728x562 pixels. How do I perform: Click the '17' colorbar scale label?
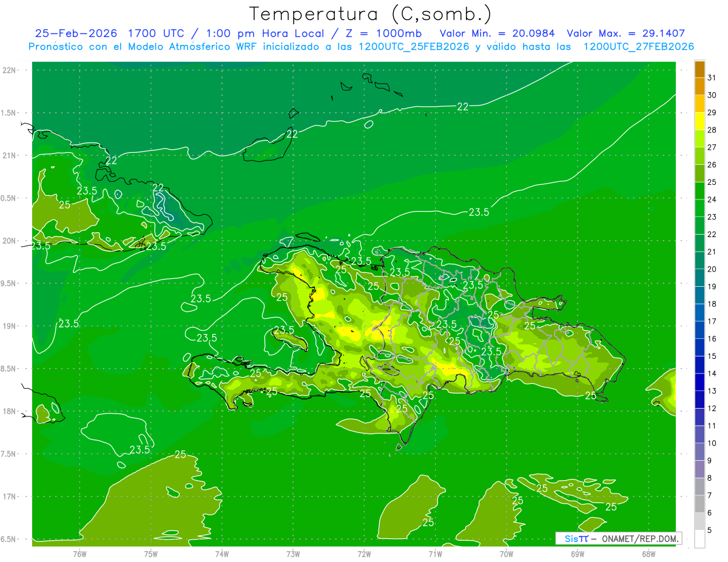(712, 321)
